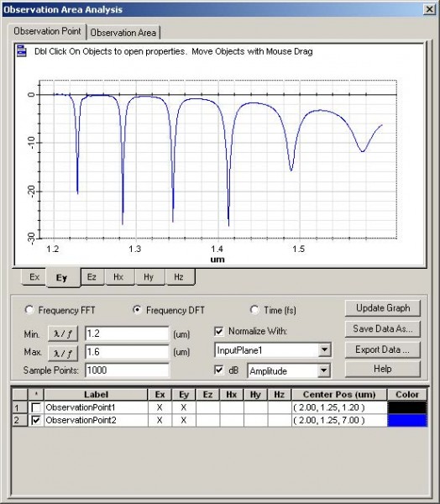The width and height of the screenshot is (440, 504).
Task: Uncheck the Normalize With checkbox
Action: [219, 331]
